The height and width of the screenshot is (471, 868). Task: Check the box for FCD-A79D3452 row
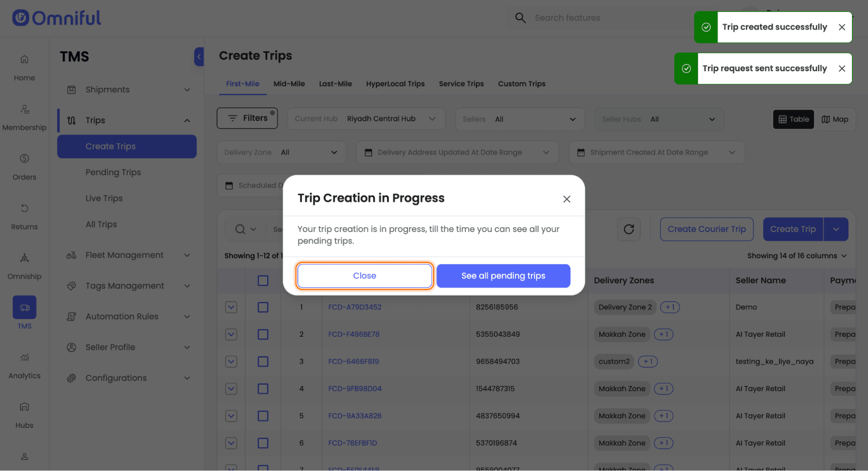point(263,307)
